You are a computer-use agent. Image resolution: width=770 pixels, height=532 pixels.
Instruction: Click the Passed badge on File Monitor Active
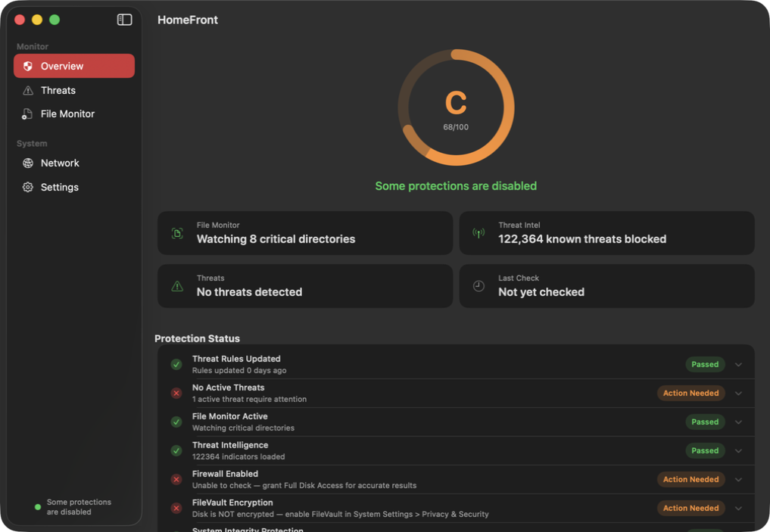[704, 422]
